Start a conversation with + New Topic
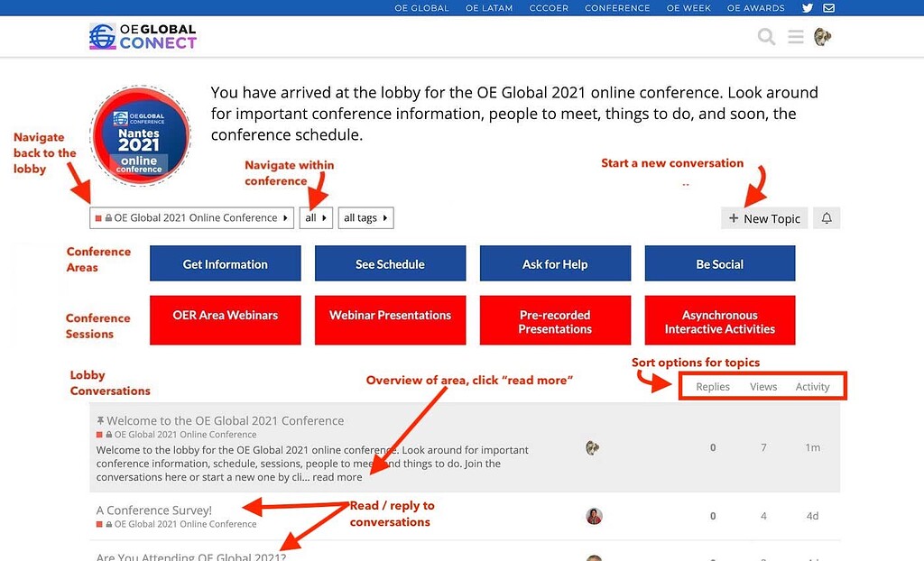924x561 pixels. [x=763, y=217]
